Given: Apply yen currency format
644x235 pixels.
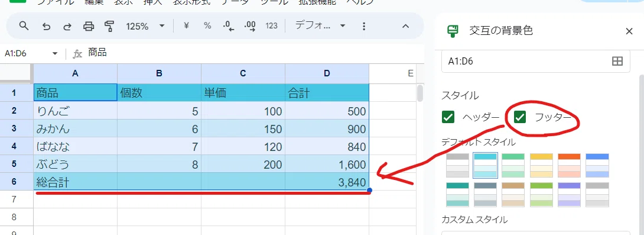Looking at the screenshot, I should 186,26.
